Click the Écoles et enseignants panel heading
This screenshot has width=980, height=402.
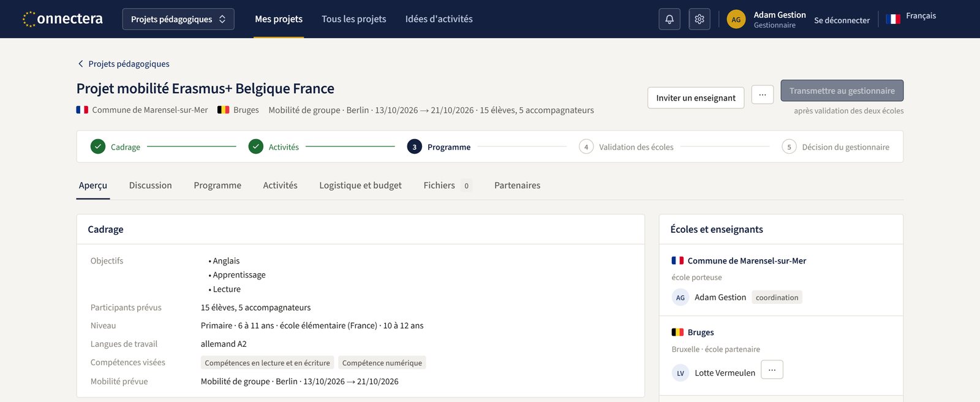[x=717, y=229]
